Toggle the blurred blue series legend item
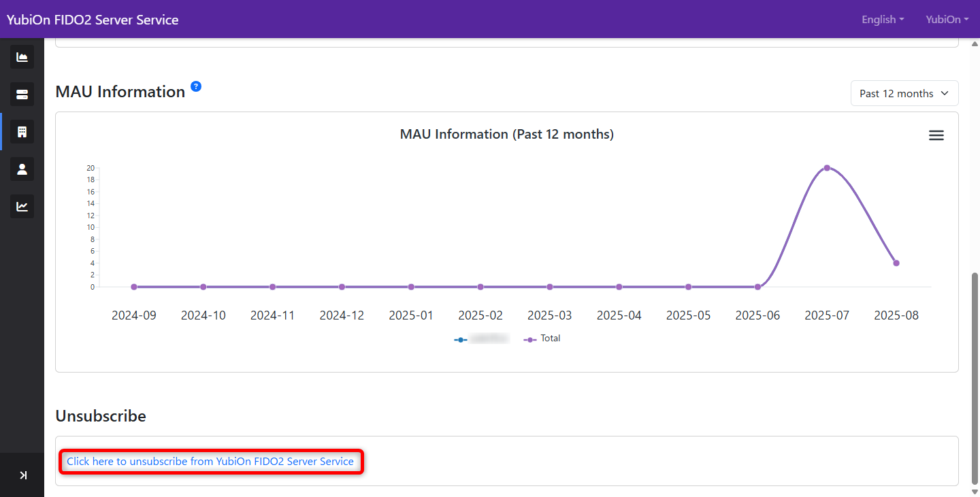This screenshot has height=497, width=980. coord(482,339)
